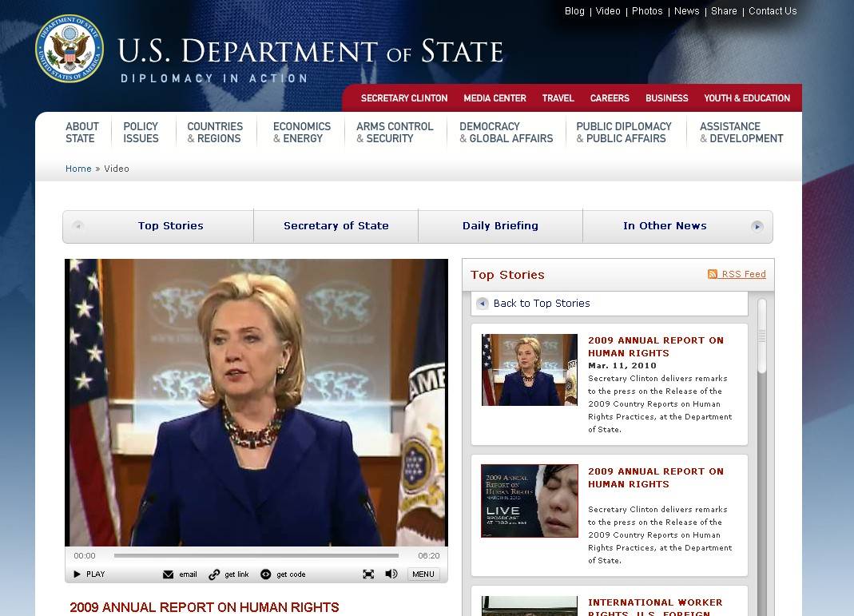Open Arms Control & Security menu
Image resolution: width=854 pixels, height=616 pixels.
(x=395, y=133)
